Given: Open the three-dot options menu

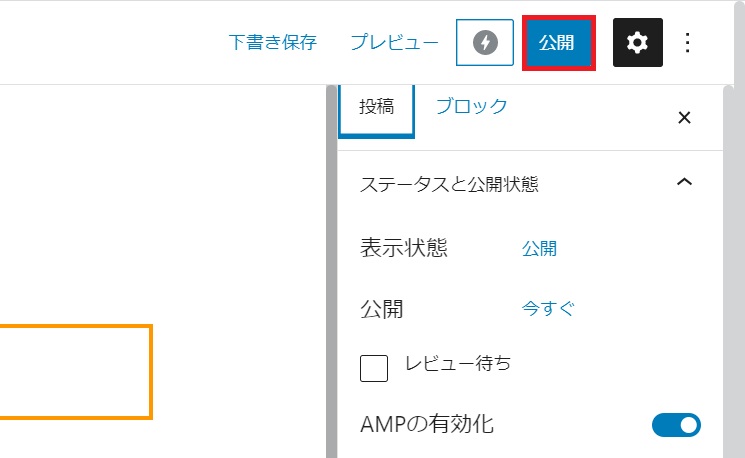Looking at the screenshot, I should [687, 43].
